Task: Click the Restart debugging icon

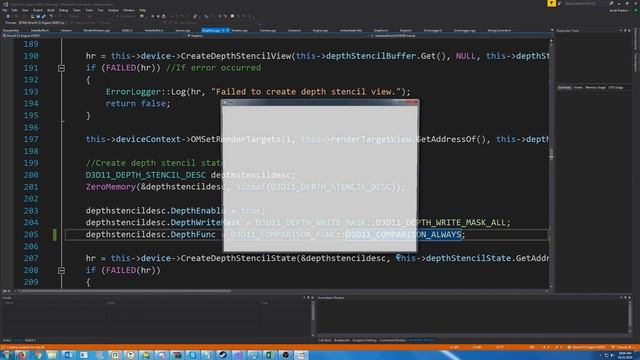Action: click(164, 16)
